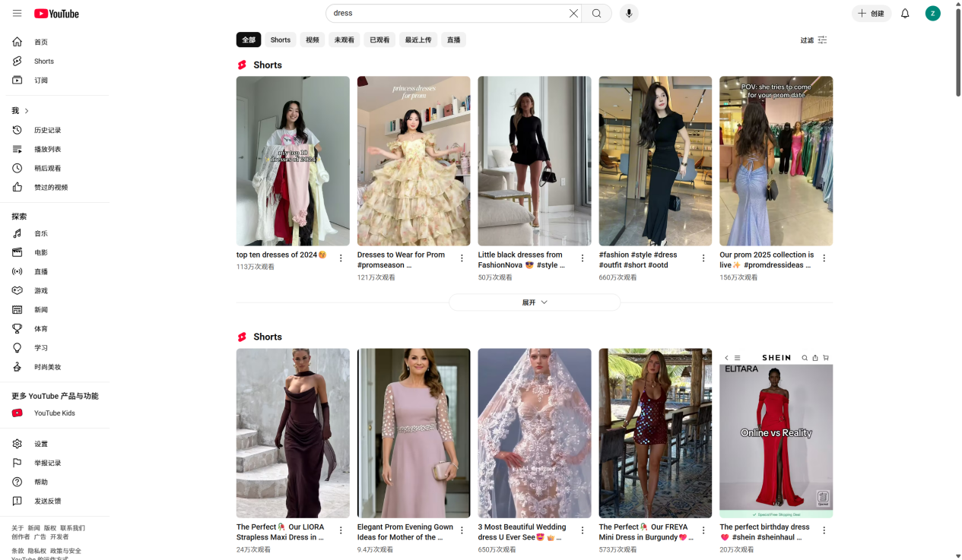Viewport: 962px width, 560px height.
Task: Open the 过滤 filters panel
Action: (814, 40)
